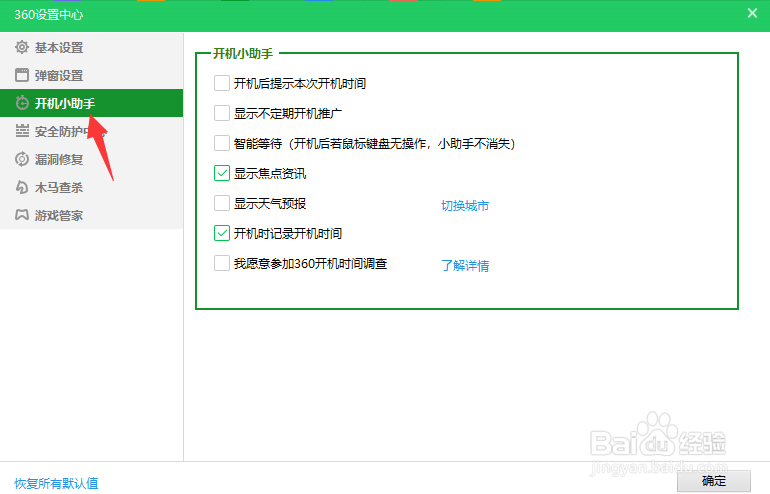Tick the 智能等待 checkbox

point(222,143)
